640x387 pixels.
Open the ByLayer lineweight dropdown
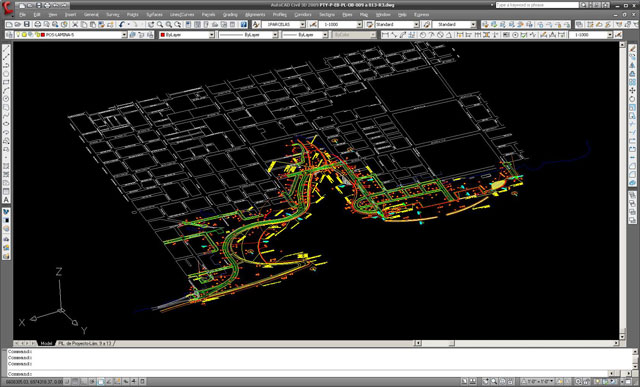(325, 35)
